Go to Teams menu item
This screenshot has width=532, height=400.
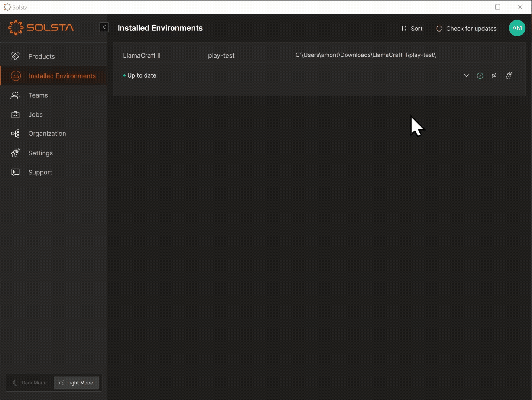[x=53, y=95]
